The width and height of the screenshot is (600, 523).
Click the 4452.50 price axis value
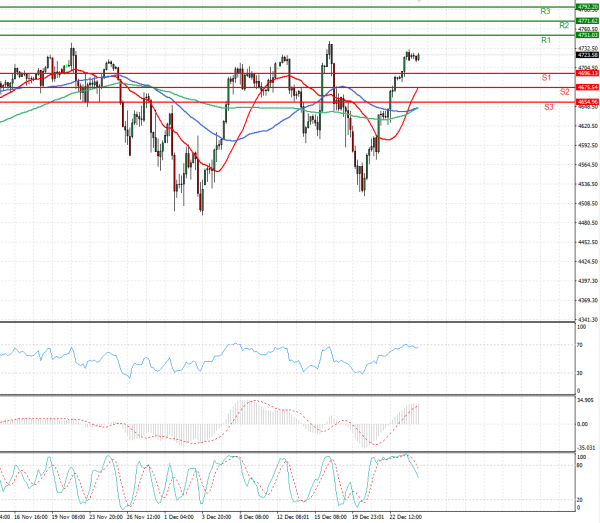588,242
